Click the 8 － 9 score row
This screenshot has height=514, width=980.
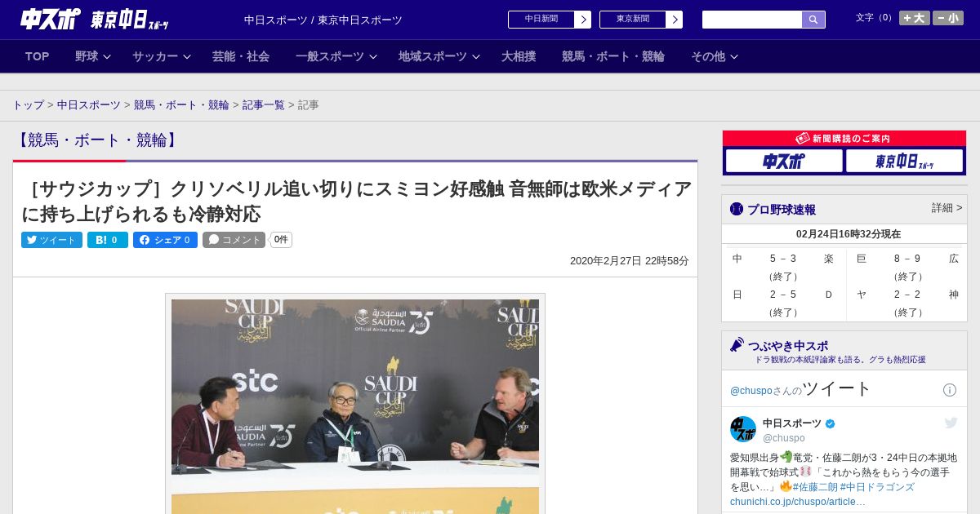907,259
